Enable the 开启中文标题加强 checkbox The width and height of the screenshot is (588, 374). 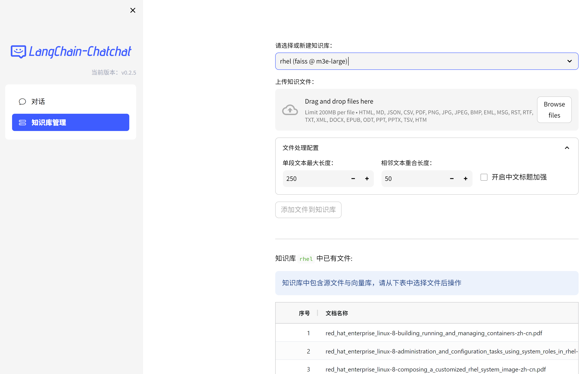coord(484,177)
